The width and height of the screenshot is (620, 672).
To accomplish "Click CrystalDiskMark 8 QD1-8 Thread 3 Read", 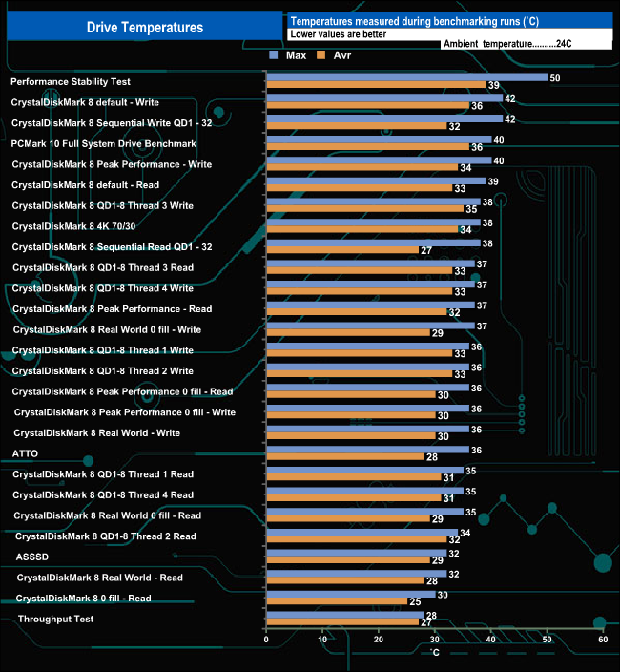I will click(103, 267).
